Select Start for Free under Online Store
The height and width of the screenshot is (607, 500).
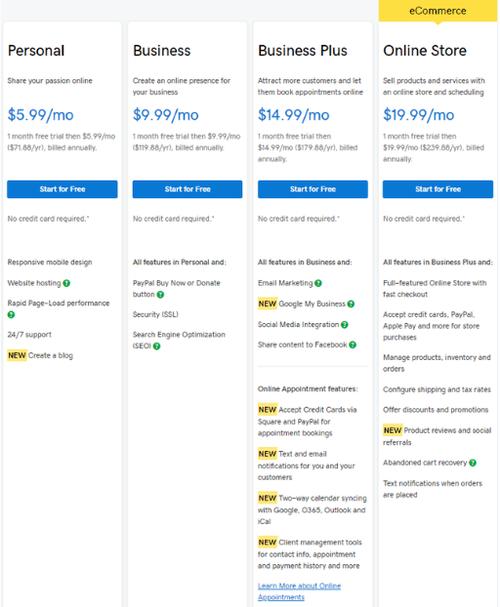click(438, 189)
